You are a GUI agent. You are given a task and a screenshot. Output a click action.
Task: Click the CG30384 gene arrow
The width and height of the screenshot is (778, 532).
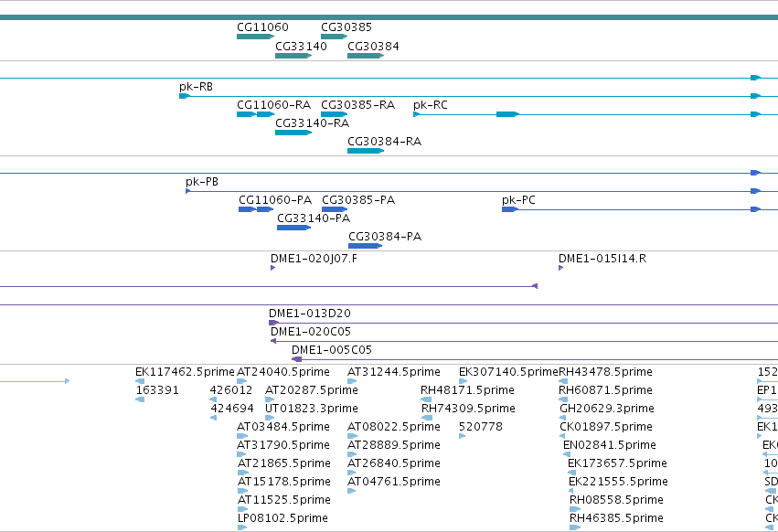(x=366, y=56)
